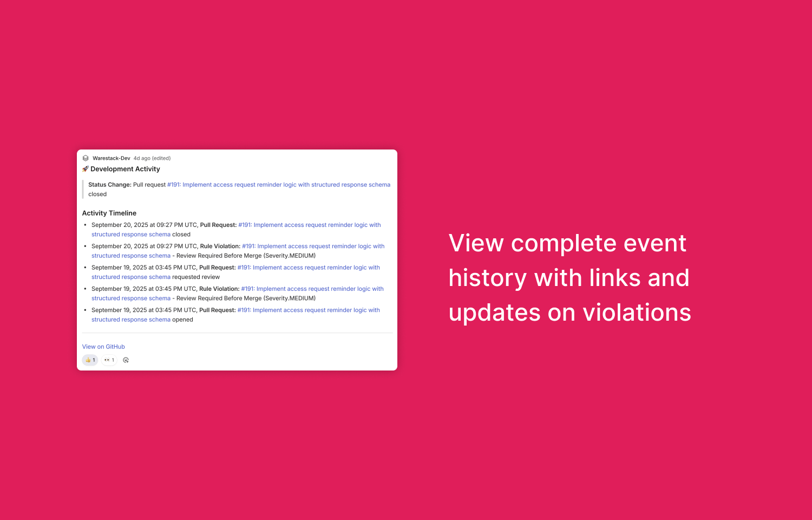Click the rocket emoji beside Development Activity
Screen dimensions: 812x520
tap(86, 169)
